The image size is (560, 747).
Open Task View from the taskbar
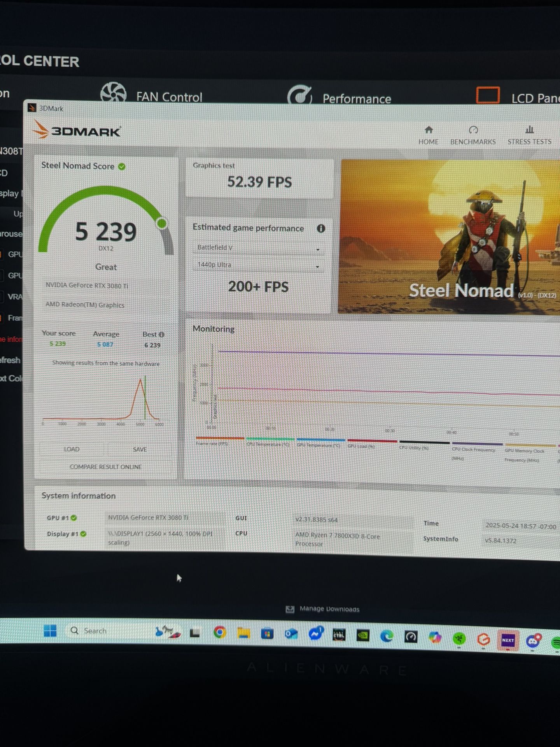pyautogui.click(x=195, y=633)
